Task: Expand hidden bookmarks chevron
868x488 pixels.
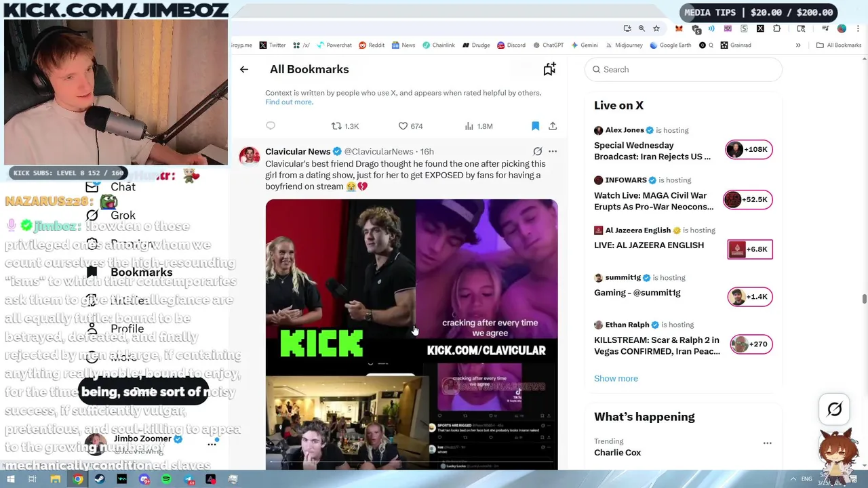Action: pyautogui.click(x=798, y=45)
